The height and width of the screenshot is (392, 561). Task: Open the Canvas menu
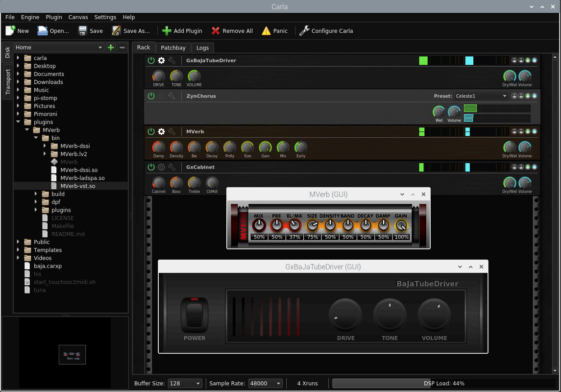[78, 17]
